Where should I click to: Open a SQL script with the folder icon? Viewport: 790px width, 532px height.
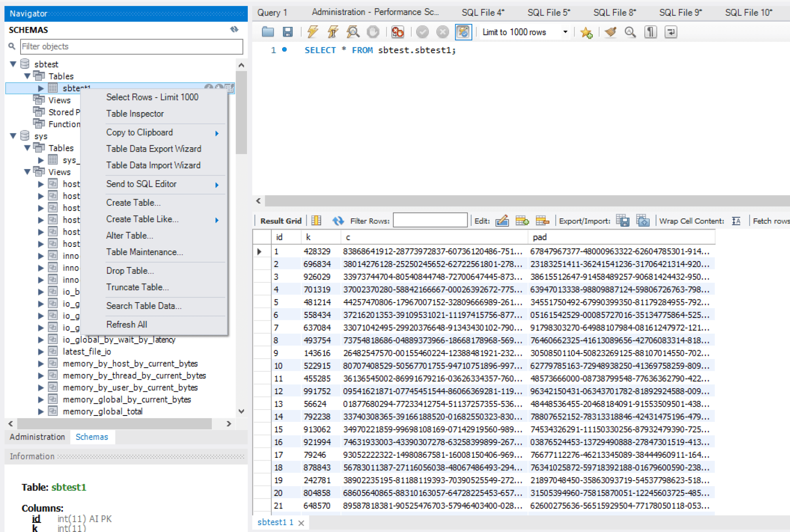click(x=267, y=32)
